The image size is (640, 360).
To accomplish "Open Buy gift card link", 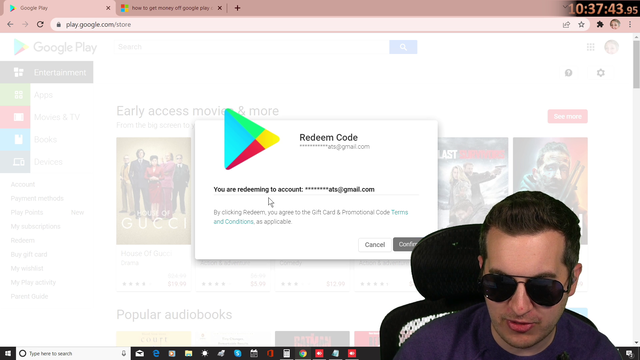I will [x=29, y=254].
